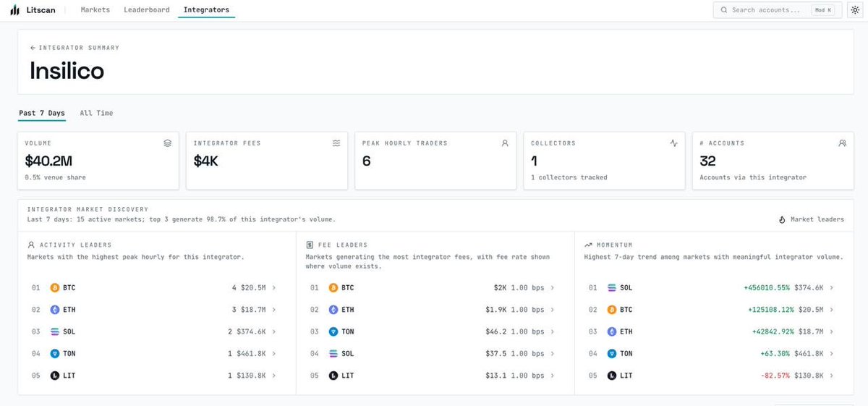The height and width of the screenshot is (406, 868).
Task: Go back via Integrator Summary link
Action: point(75,48)
